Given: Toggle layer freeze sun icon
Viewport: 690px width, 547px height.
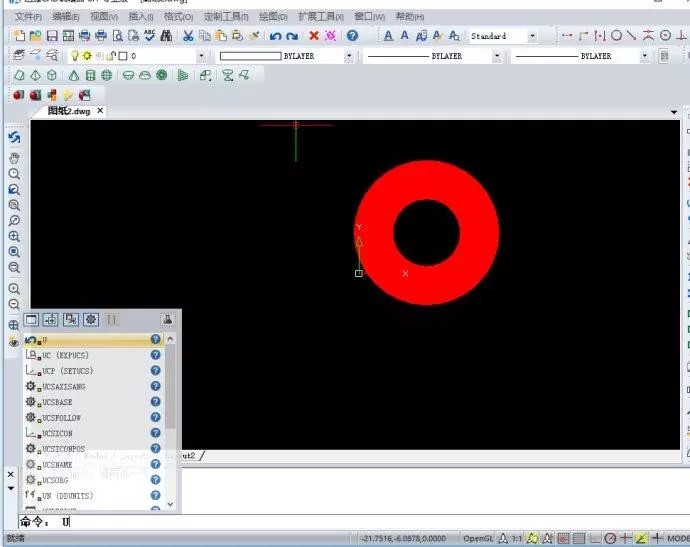Looking at the screenshot, I should [87, 55].
